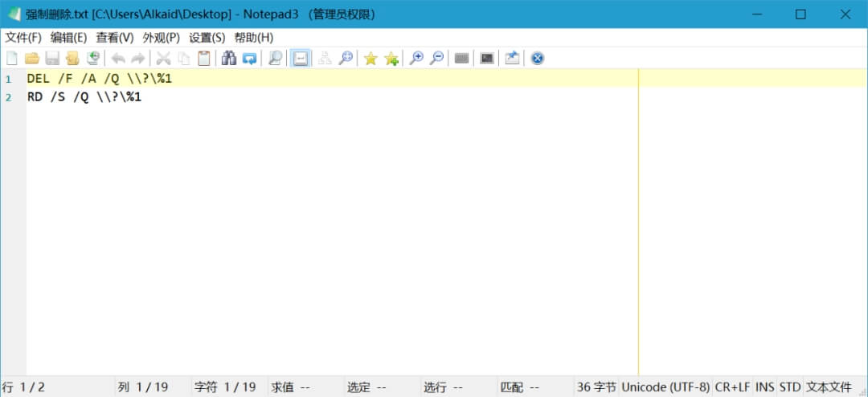Toggle the STD indicator in status bar
This screenshot has height=397, width=868.
click(790, 387)
